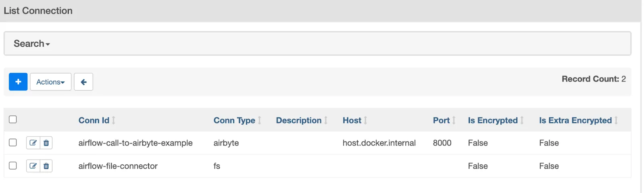The image size is (644, 193).
Task: Click the host.docker.internal host cell
Action: [x=379, y=143]
